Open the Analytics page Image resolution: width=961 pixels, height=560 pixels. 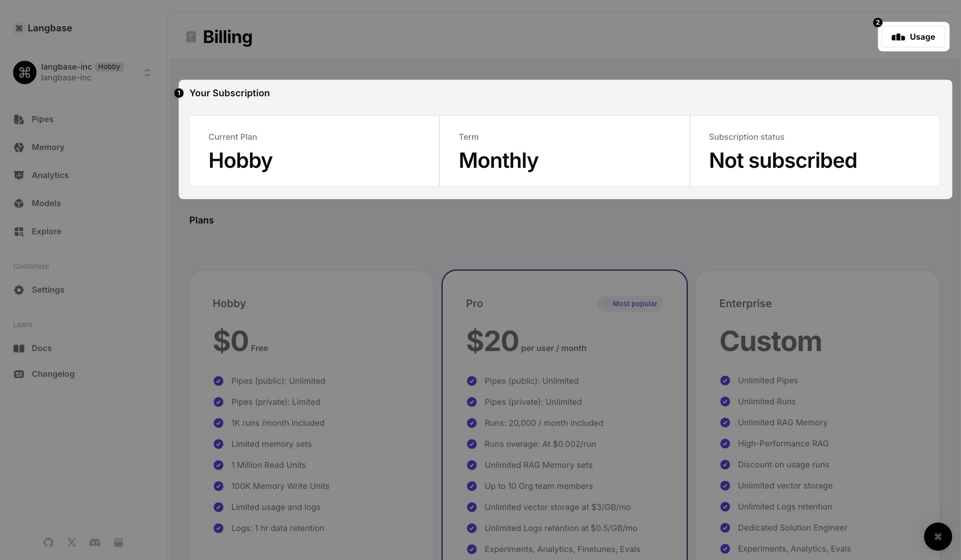[x=50, y=175]
